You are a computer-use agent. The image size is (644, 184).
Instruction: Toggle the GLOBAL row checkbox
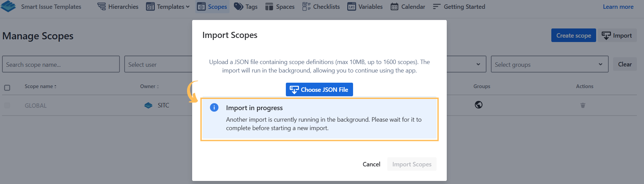tap(7, 106)
